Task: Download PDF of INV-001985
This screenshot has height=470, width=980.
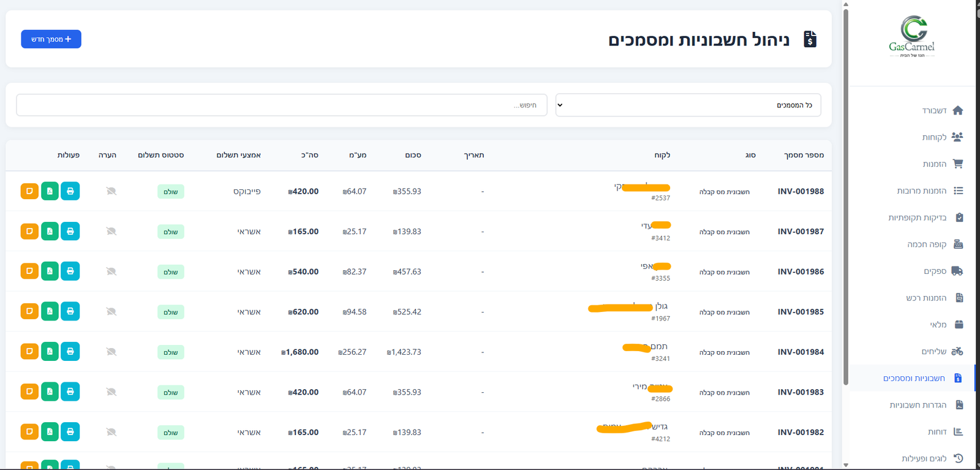Action: [x=50, y=311]
